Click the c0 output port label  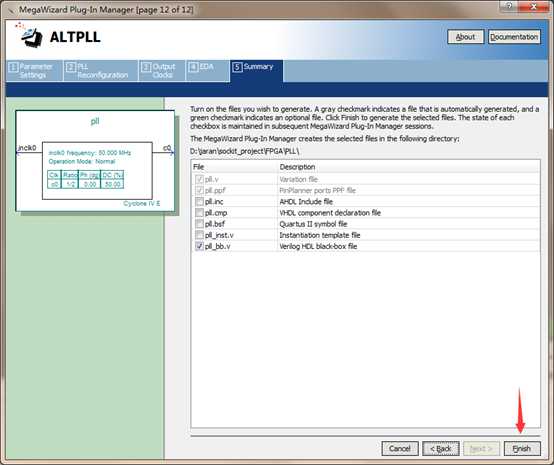pos(167,148)
